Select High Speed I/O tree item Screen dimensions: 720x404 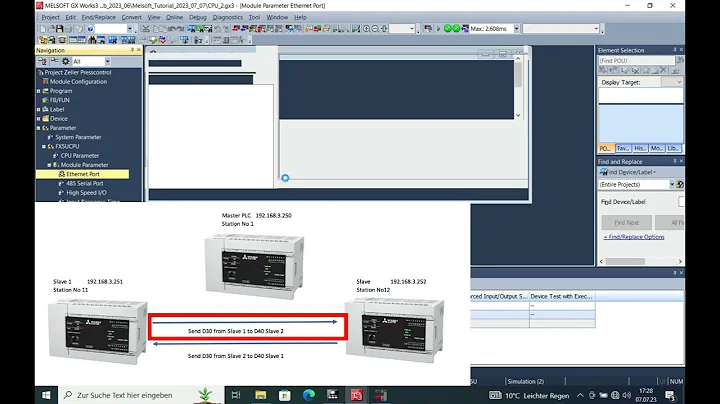(x=86, y=193)
